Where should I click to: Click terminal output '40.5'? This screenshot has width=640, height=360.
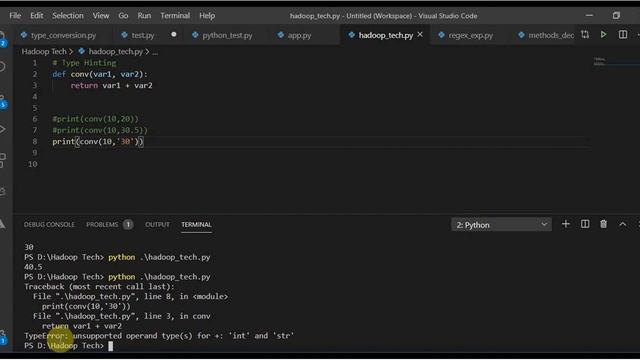33,267
